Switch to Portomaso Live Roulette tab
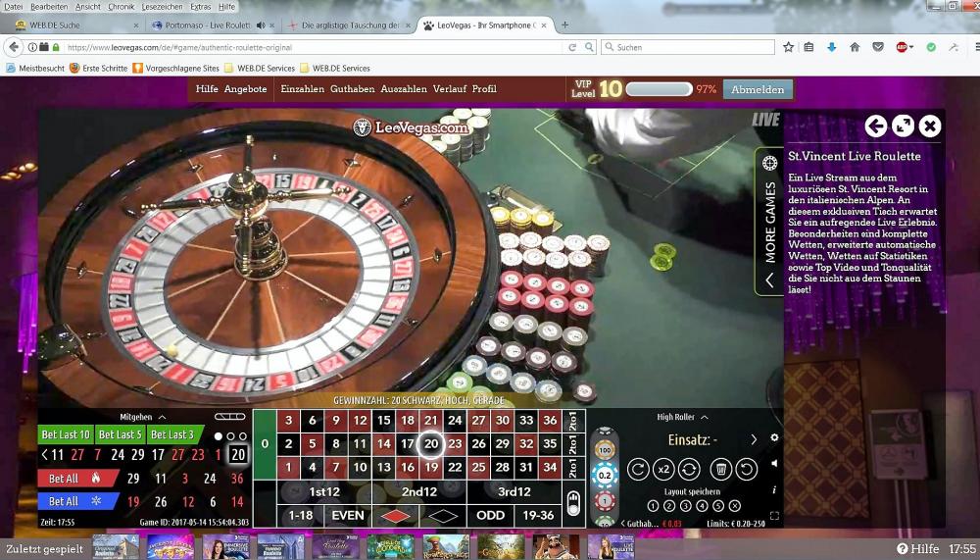 (x=208, y=25)
